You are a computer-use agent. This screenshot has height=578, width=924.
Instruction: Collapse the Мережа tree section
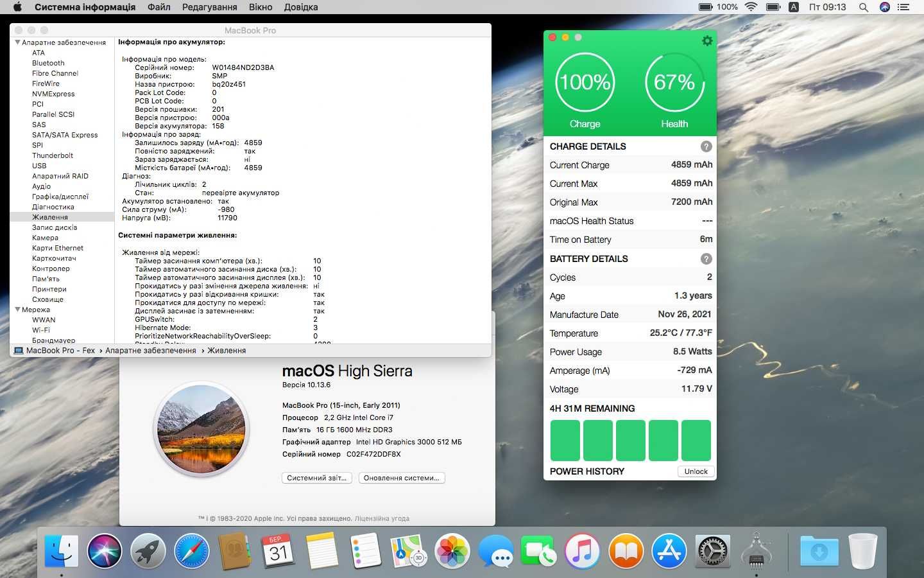click(x=17, y=310)
